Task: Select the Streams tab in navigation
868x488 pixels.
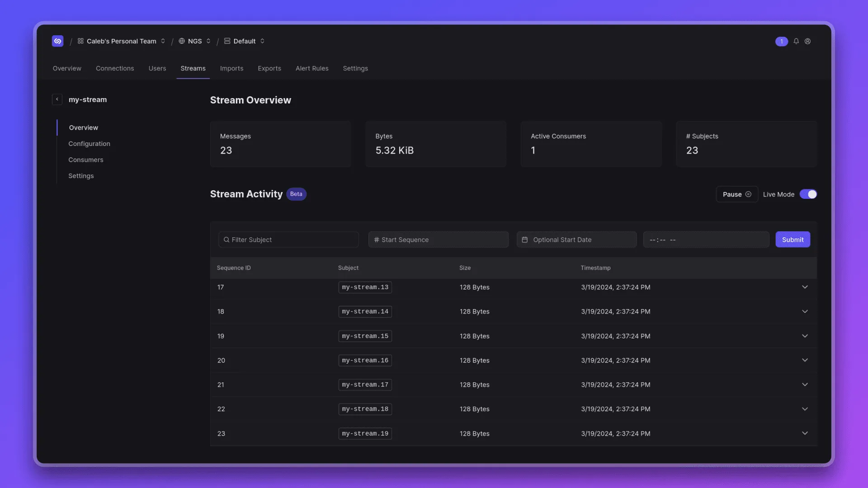Action: coord(193,69)
